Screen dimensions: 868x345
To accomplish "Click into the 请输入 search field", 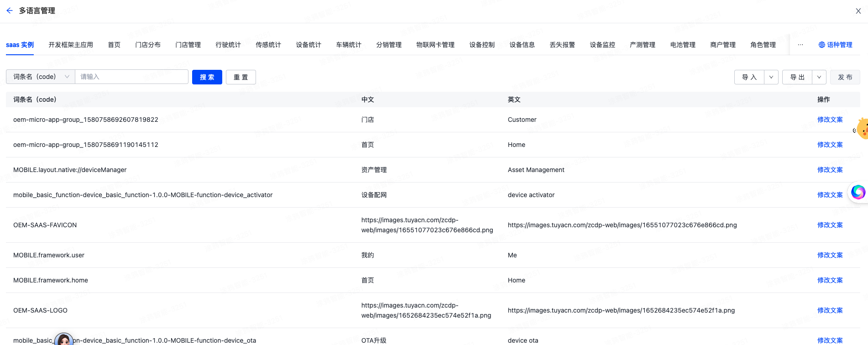I will tap(131, 77).
